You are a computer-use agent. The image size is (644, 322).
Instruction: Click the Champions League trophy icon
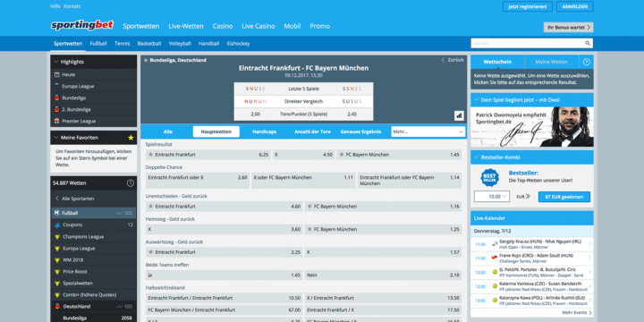(x=57, y=236)
